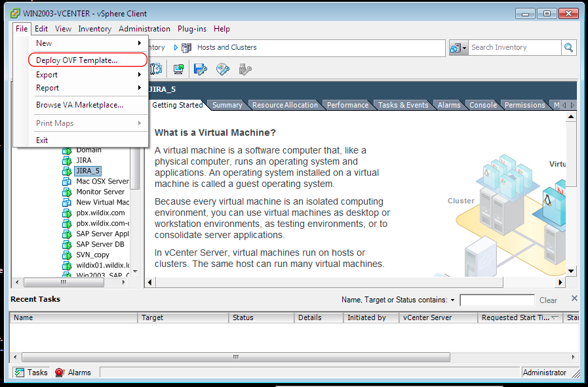Switch to the Performance tab
Screen dimensions: 588x387
pos(347,105)
